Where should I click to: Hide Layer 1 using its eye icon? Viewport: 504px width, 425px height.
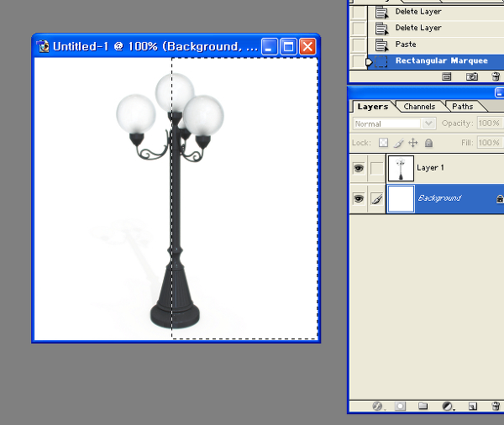click(359, 168)
